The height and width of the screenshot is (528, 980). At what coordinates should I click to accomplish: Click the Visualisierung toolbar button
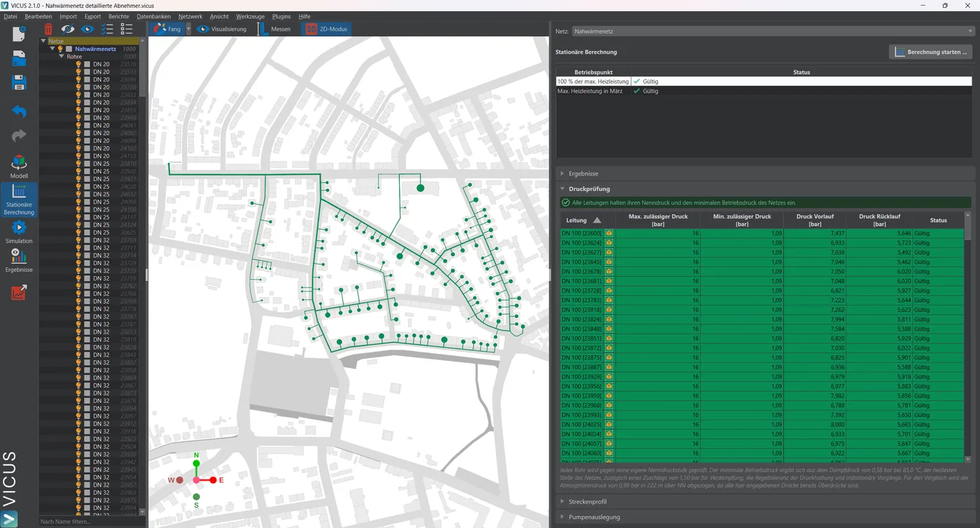click(x=222, y=29)
